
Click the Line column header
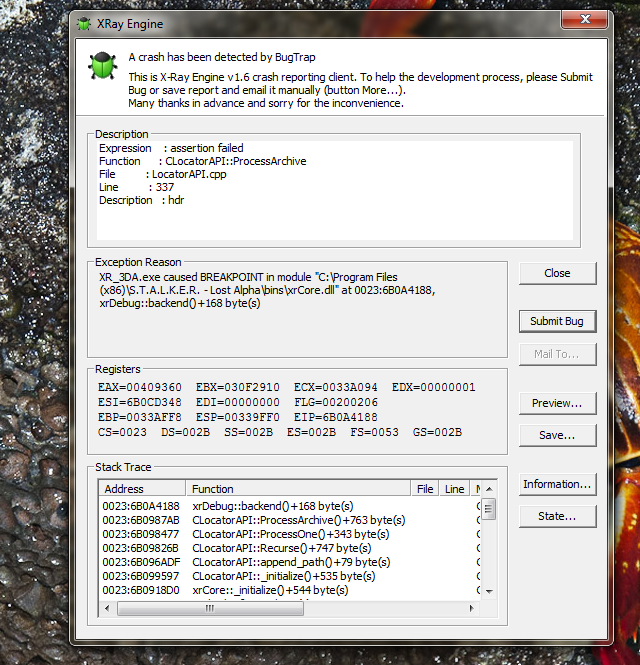[x=454, y=489]
